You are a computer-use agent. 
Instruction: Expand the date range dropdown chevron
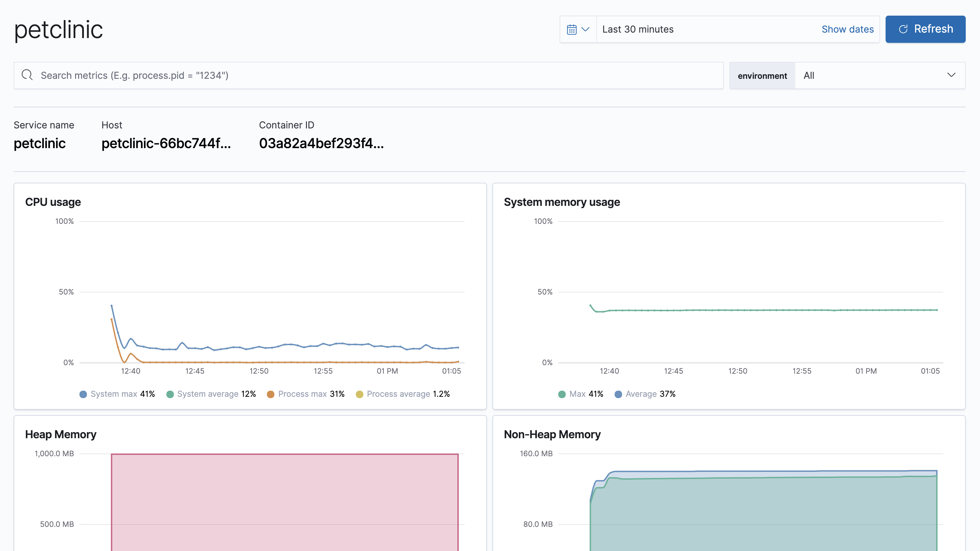(x=585, y=29)
